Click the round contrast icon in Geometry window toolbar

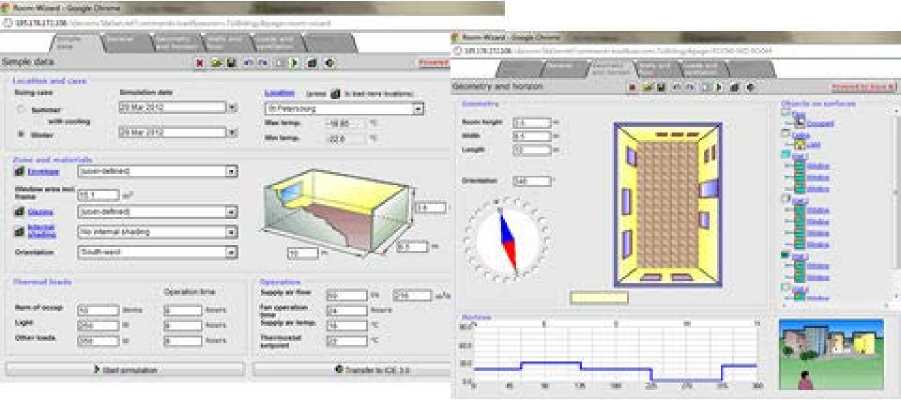[750, 87]
